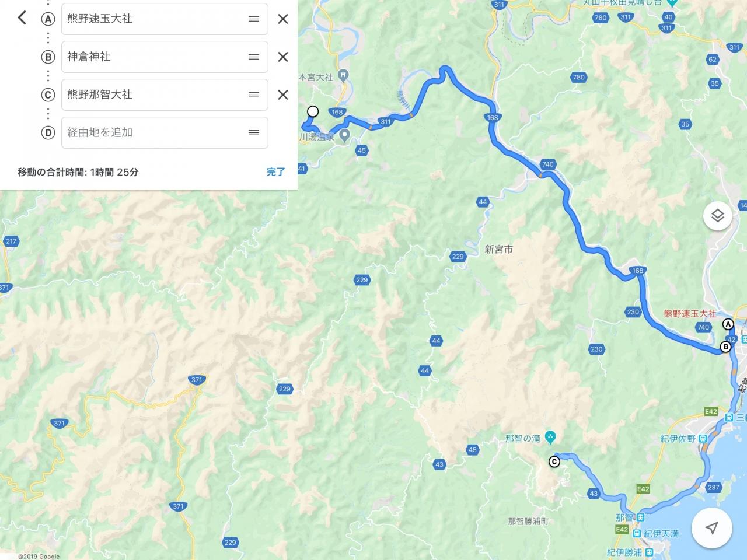Select map marker C near 那智の滝
The image size is (747, 560).
point(554,462)
